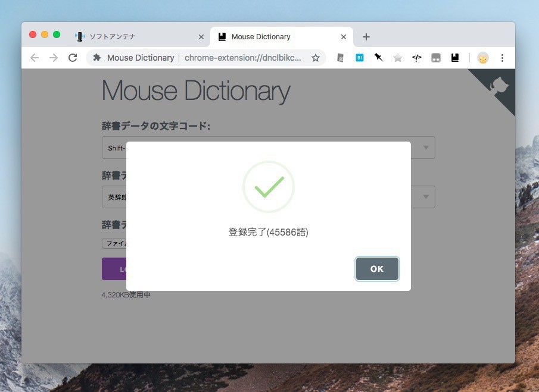Click the GitHub corner octocat icon
Viewport: 539px width, 392px height.
pyautogui.click(x=499, y=87)
